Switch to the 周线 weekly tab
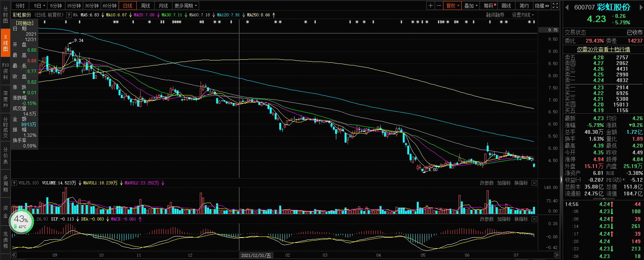Screen dimensions: 644x260 coord(146,6)
